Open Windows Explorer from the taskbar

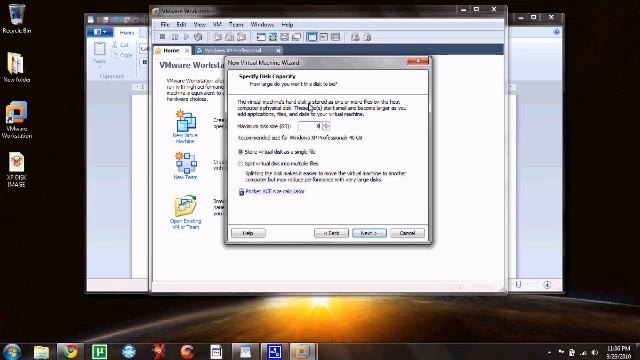click(x=41, y=351)
